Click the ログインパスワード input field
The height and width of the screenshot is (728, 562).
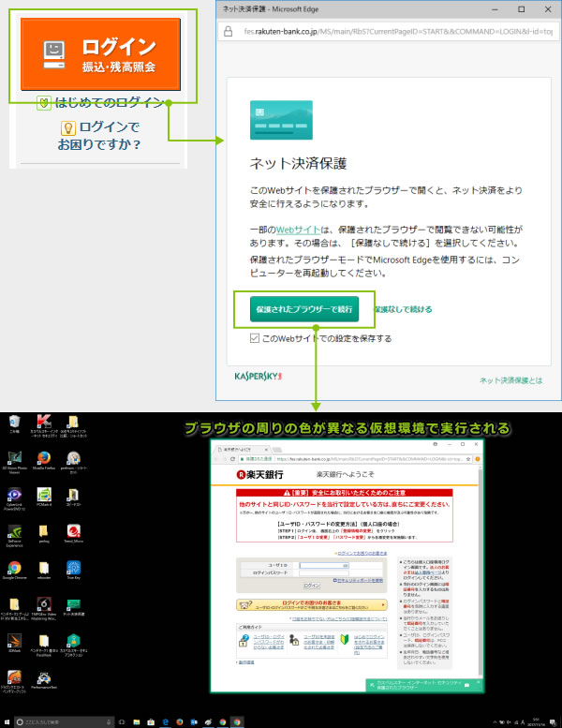[324, 572]
